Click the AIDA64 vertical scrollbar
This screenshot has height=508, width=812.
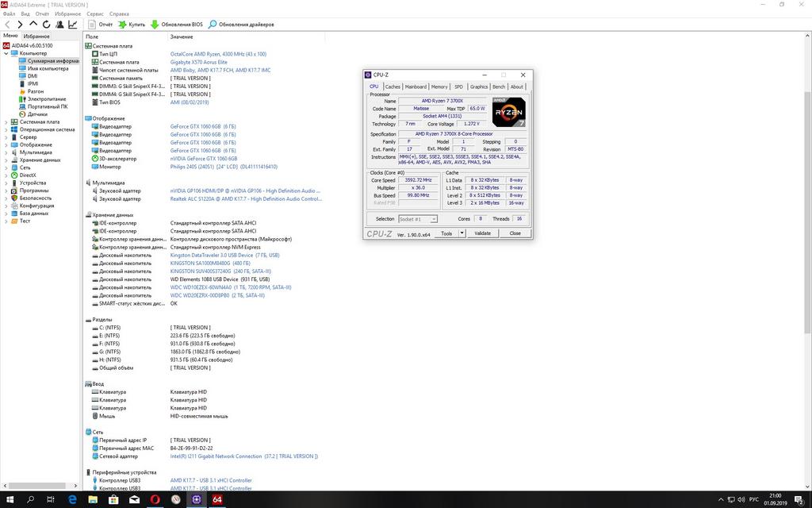click(807, 213)
